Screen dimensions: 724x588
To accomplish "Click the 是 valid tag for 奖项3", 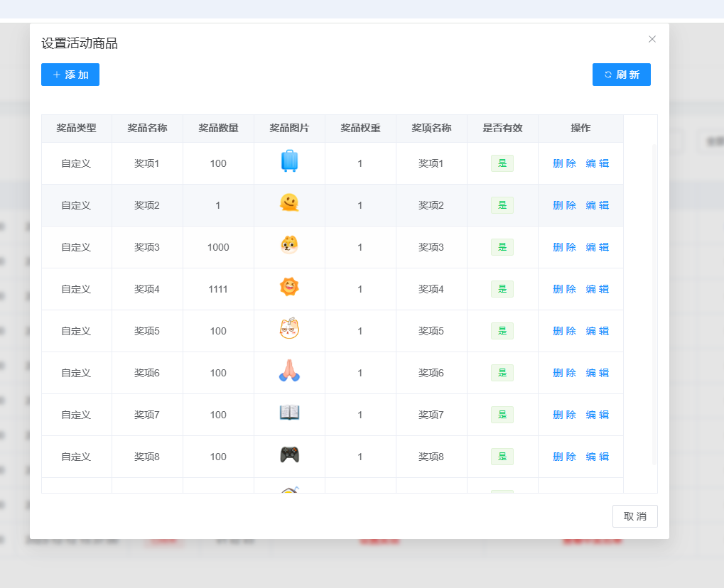I will click(502, 247).
